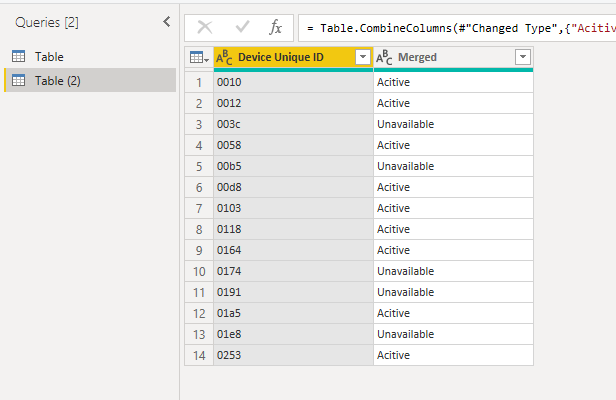Click the ABC type icon of Merged
616x400 pixels.
pyautogui.click(x=384, y=57)
